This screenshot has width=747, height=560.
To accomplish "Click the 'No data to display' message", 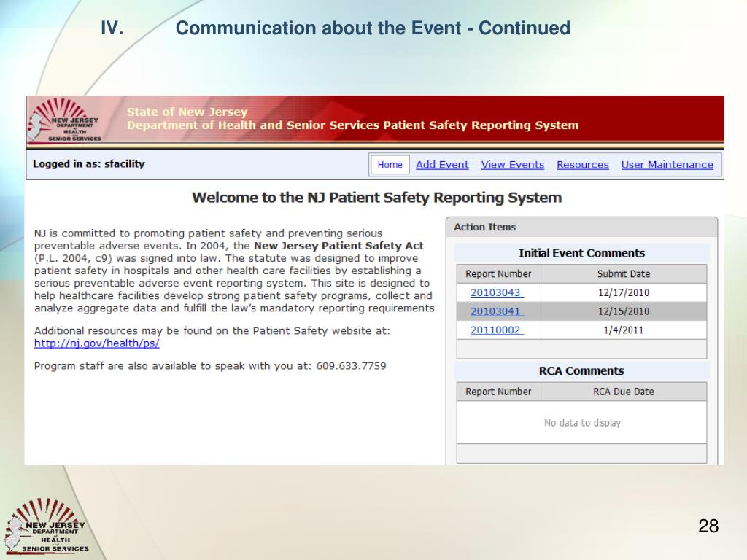I will pos(582,423).
